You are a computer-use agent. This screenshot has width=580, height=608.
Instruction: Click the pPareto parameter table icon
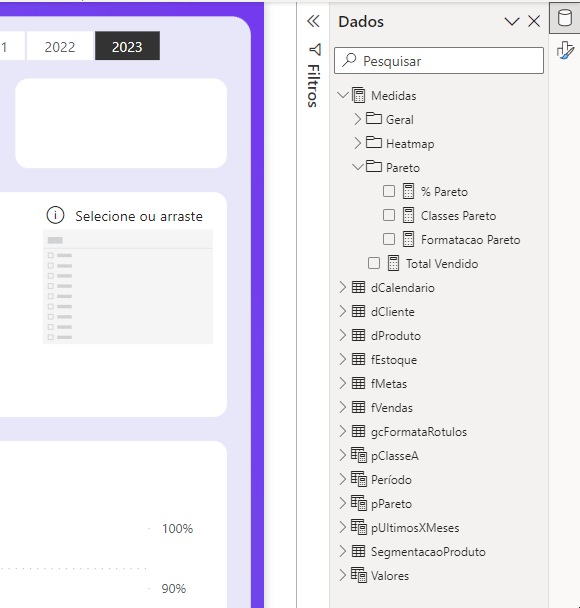(x=359, y=503)
